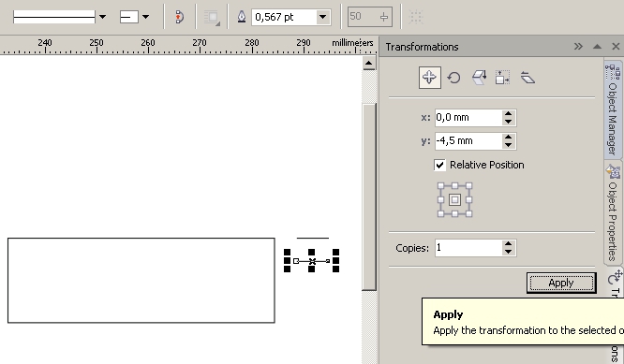Image resolution: width=624 pixels, height=364 pixels.
Task: Click the x position input field
Action: tap(468, 118)
